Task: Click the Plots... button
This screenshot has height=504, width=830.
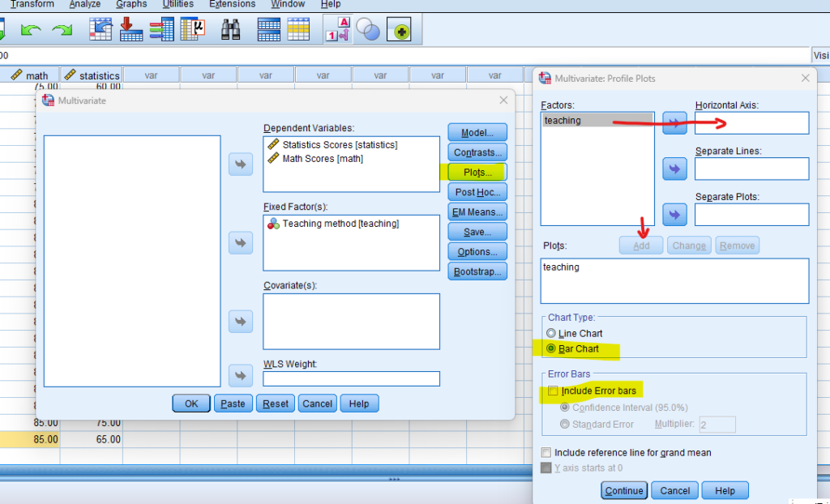Action: [x=477, y=173]
